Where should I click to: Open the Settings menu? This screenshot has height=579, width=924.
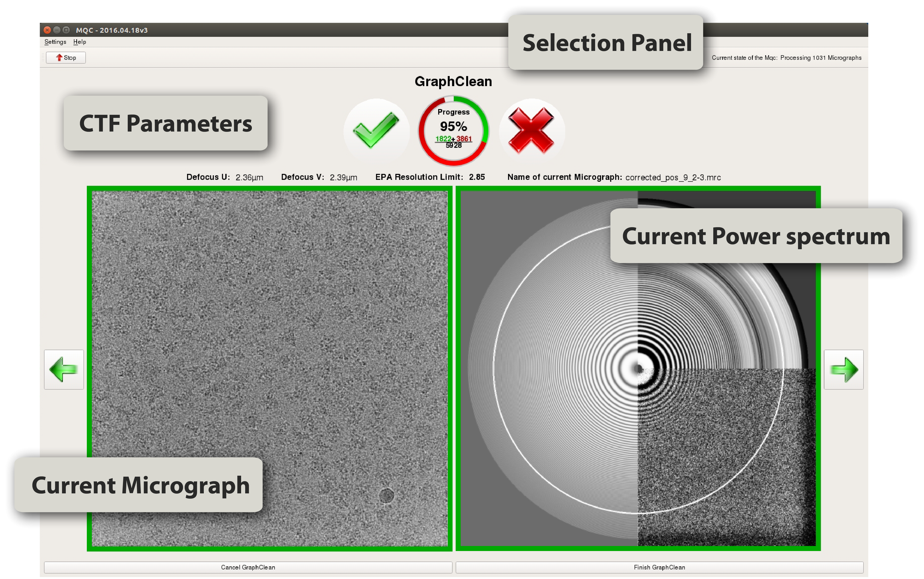(55, 42)
